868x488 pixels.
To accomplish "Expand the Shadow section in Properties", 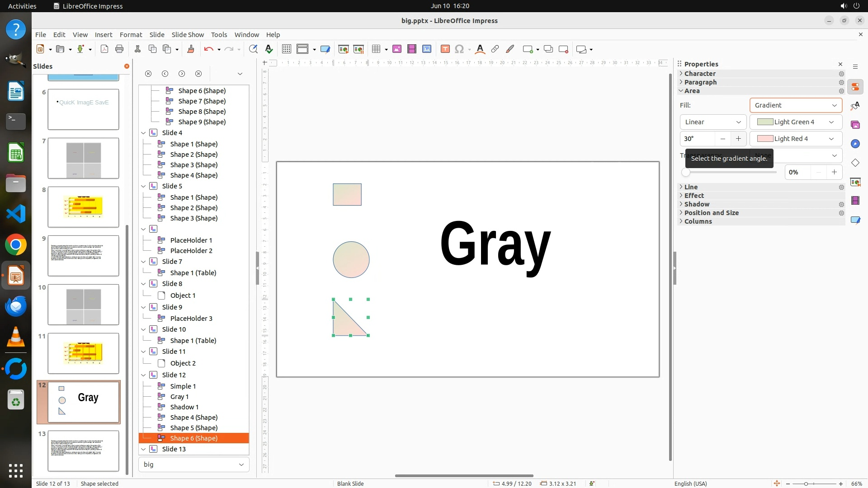I will tap(696, 204).
